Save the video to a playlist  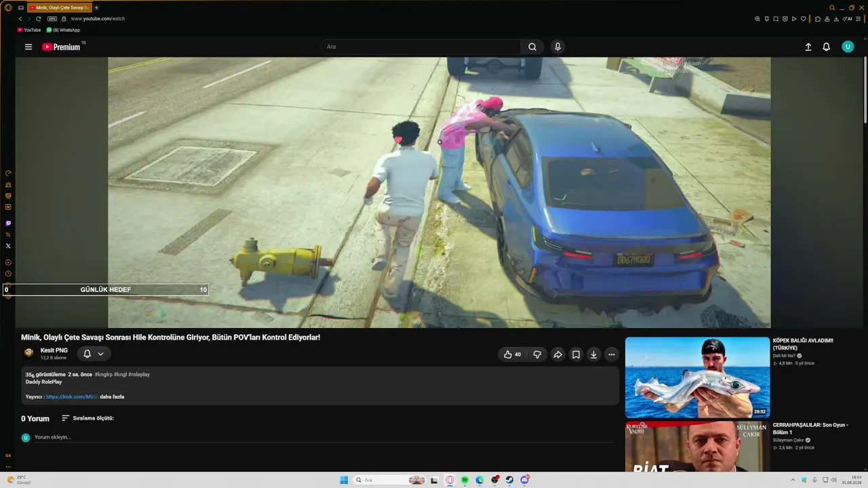tap(576, 354)
